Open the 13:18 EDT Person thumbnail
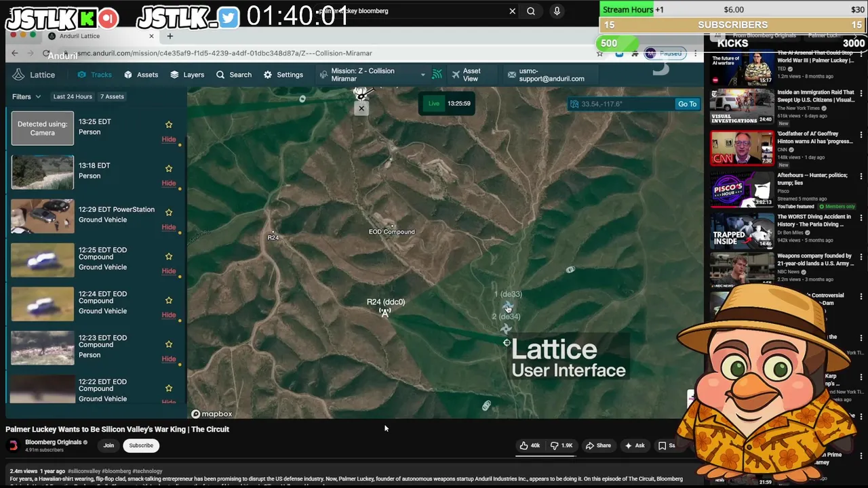 [x=42, y=172]
